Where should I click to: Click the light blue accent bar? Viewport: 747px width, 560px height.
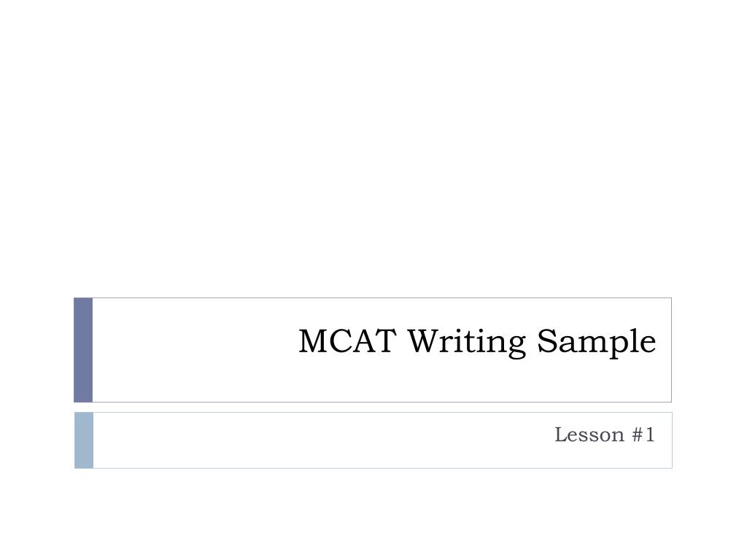pos(84,440)
